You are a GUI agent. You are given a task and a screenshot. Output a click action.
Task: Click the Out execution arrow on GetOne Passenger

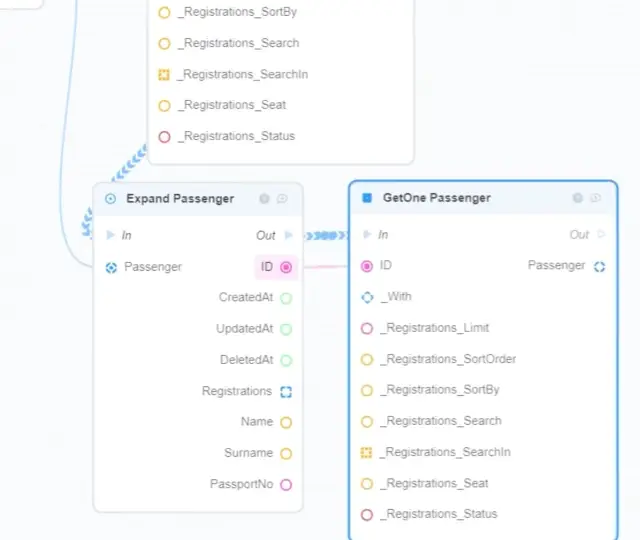tap(601, 235)
